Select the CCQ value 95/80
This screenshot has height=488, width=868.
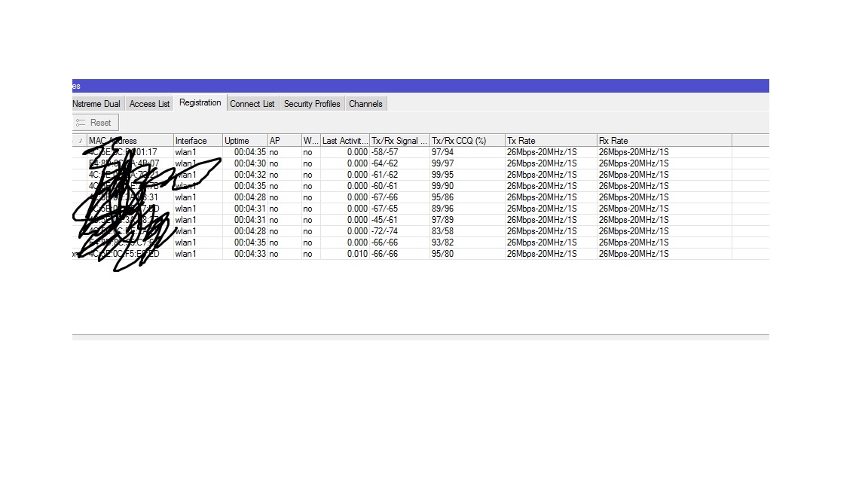point(442,254)
